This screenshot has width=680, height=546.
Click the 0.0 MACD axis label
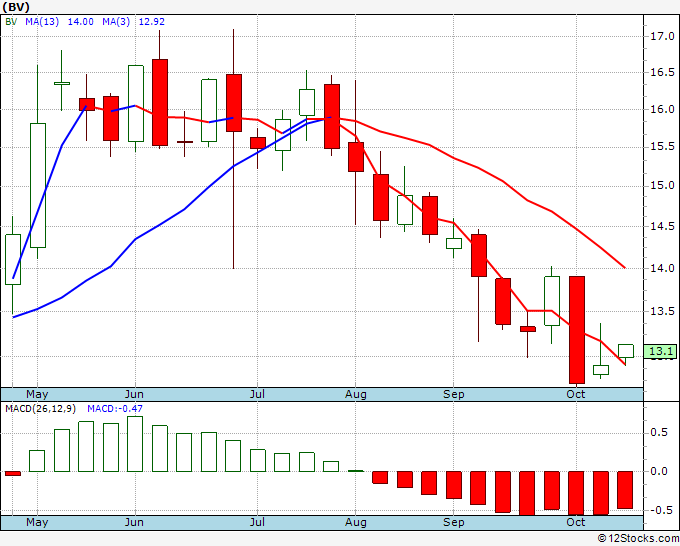coord(659,471)
